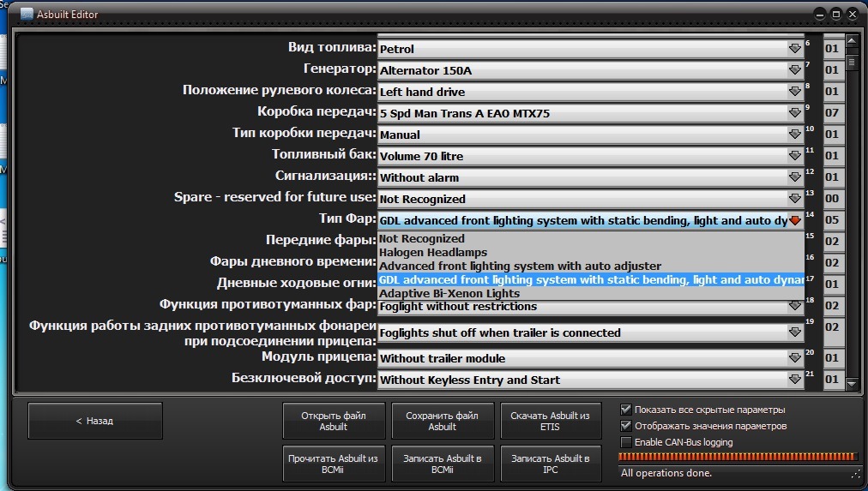Expand the Безключевой доступ dropdown
Viewport: 868px width, 491px height.
591,380
